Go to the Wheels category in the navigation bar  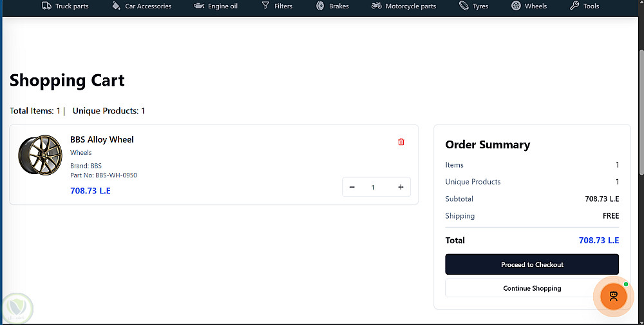536,6
